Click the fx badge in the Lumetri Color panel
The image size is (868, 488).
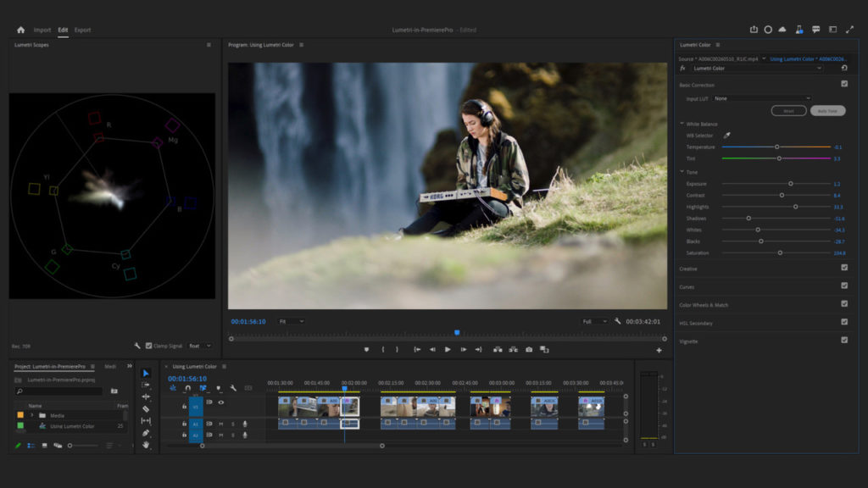[683, 68]
